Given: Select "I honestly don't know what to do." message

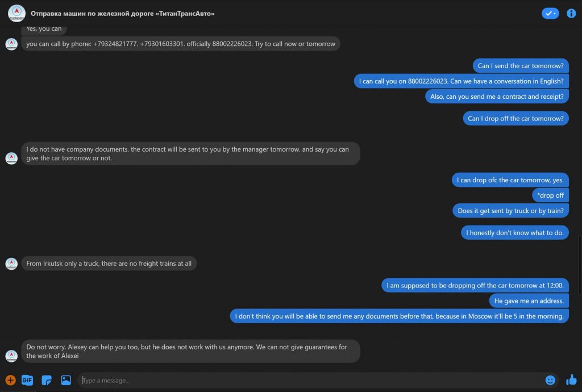Looking at the screenshot, I should point(515,232).
